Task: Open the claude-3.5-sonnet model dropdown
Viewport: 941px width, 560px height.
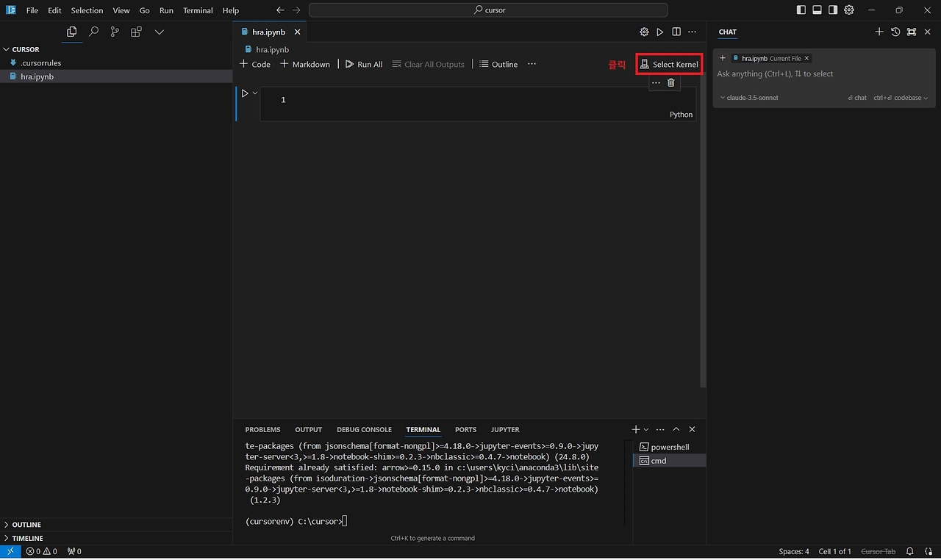Action: (x=749, y=98)
